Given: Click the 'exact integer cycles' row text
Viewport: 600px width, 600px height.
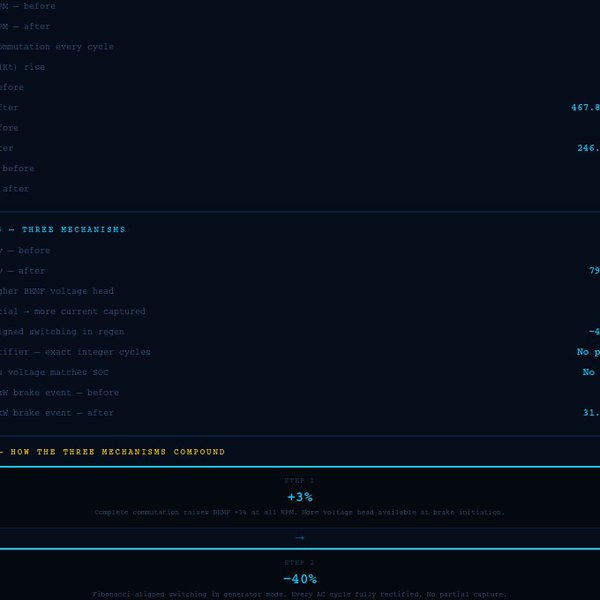Looking at the screenshot, I should click(98, 352).
